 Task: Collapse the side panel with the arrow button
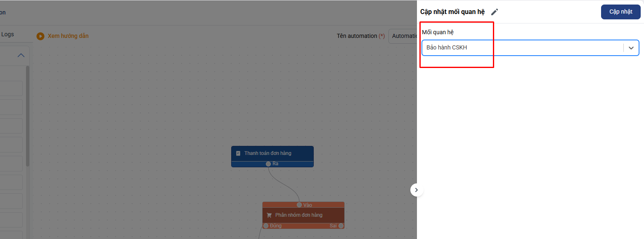(417, 190)
